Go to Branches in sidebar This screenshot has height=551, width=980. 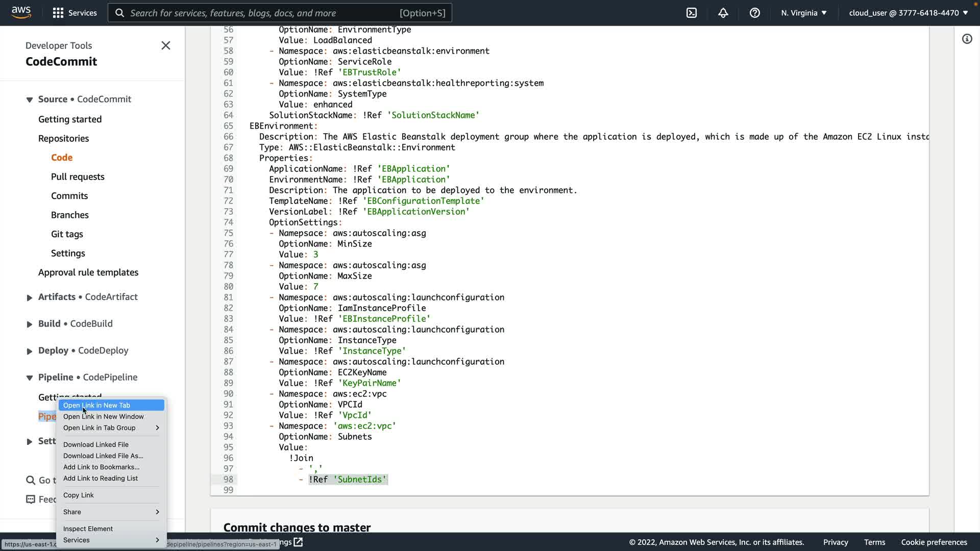click(69, 215)
